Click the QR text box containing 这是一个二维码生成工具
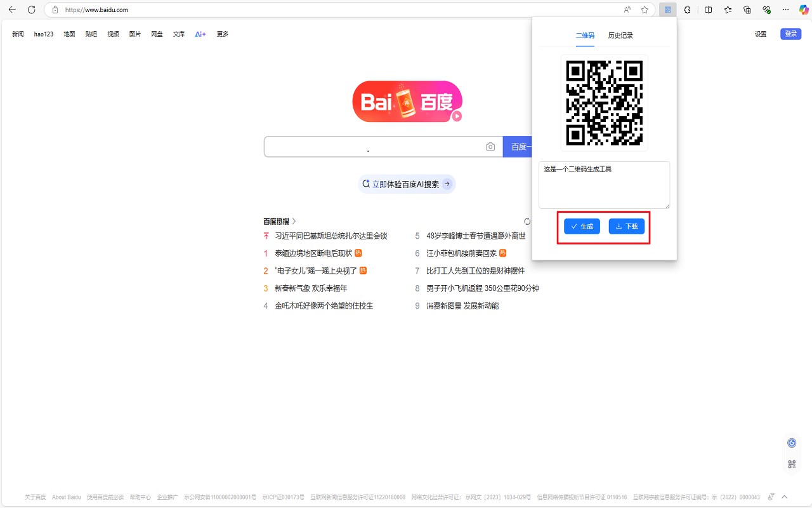Screen dimensions: 812x508 [x=604, y=185]
